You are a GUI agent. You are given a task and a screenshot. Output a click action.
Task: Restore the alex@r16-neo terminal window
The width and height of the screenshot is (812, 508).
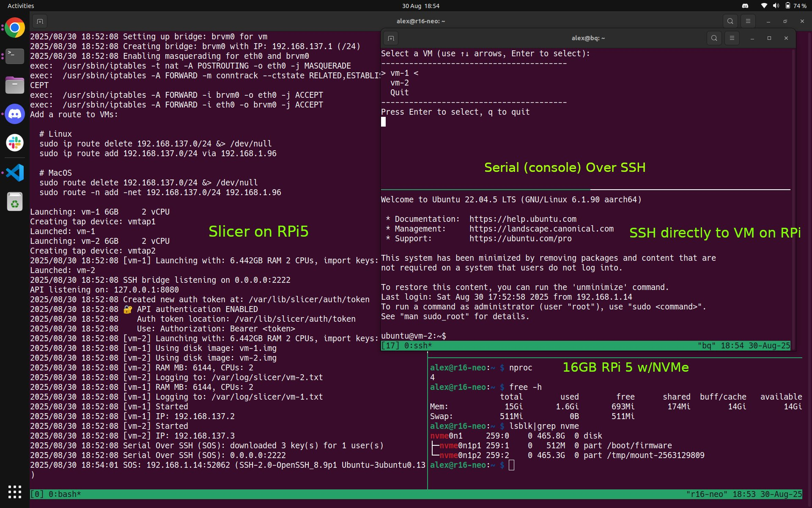coord(785,21)
